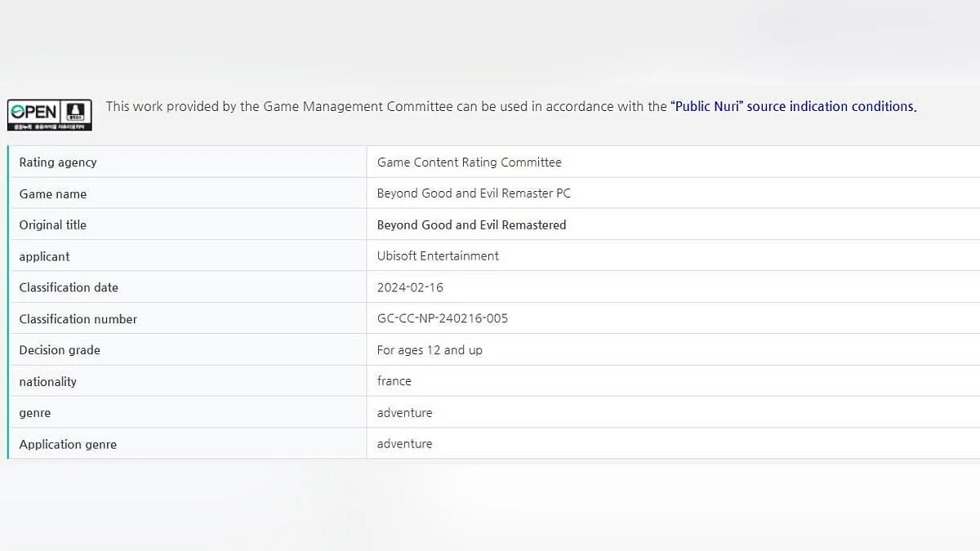Select the Game Content Rating Committee value
Screen dimensions: 980x551
pos(469,162)
